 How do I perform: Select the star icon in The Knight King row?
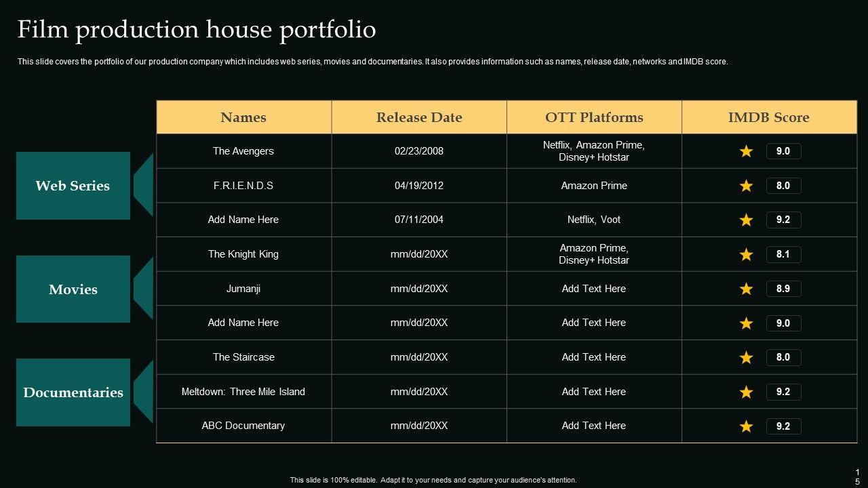[x=746, y=254]
